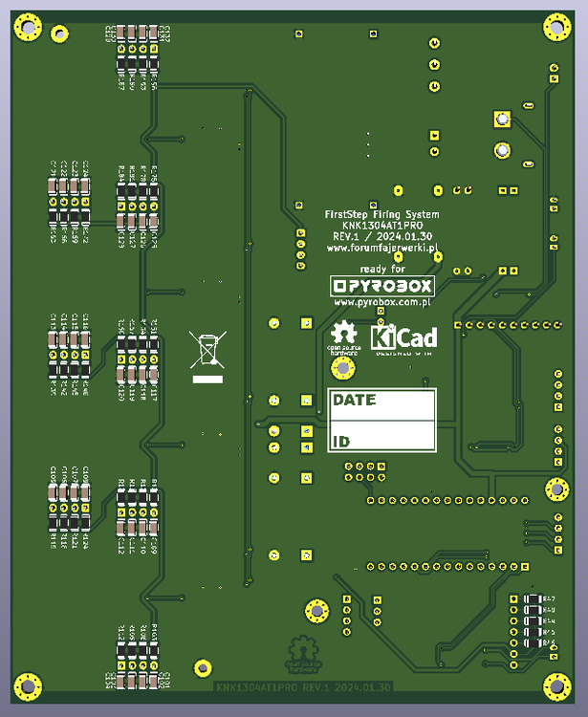
Task: Click the copper open hardware gear near bottom edge
Action: 303,654
